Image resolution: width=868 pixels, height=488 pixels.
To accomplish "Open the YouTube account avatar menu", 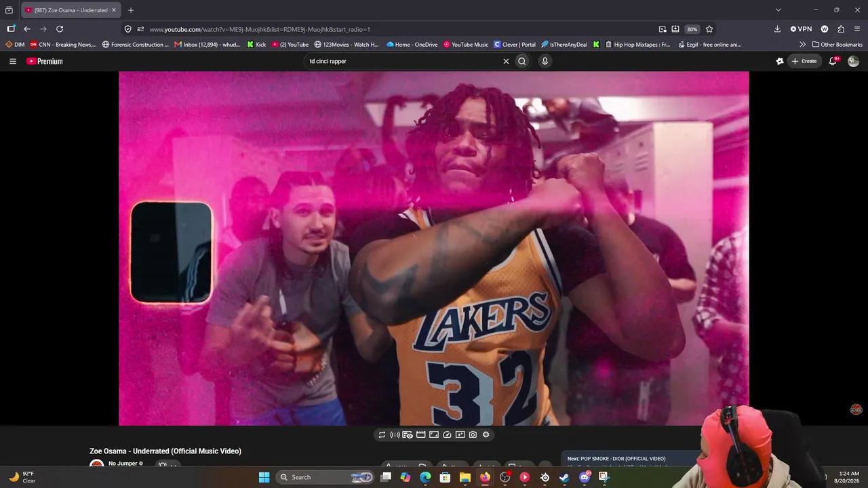I will (x=853, y=61).
